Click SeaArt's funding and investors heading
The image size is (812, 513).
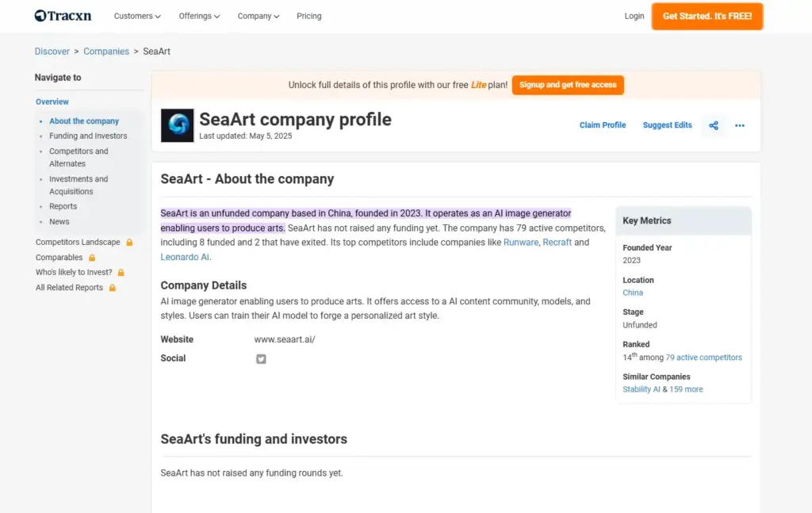tap(254, 439)
